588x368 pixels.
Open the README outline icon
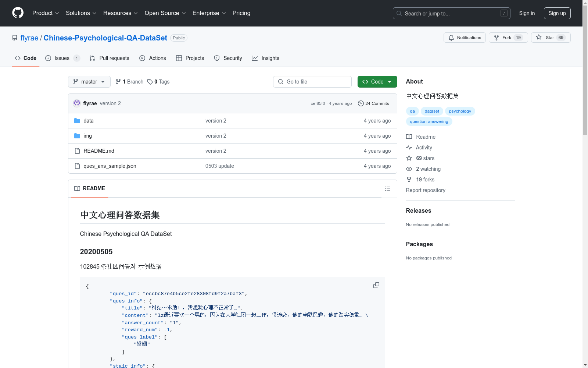tap(387, 189)
